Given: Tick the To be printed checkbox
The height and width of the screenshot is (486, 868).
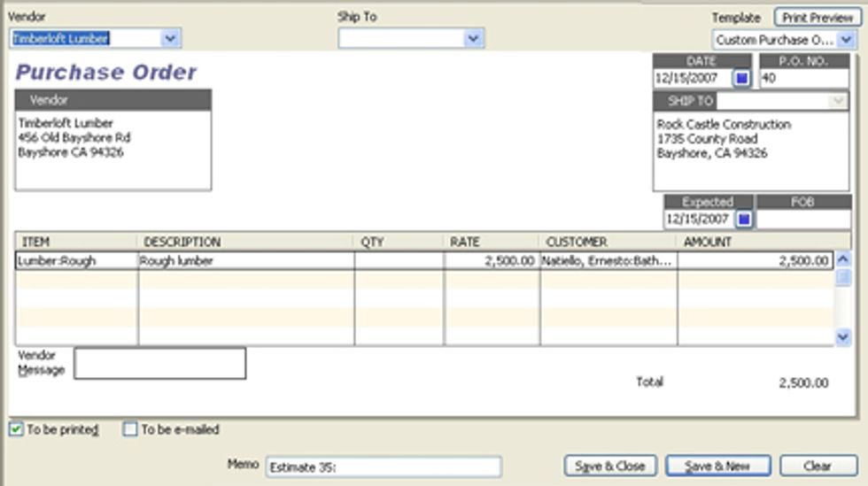Looking at the screenshot, I should (16, 429).
